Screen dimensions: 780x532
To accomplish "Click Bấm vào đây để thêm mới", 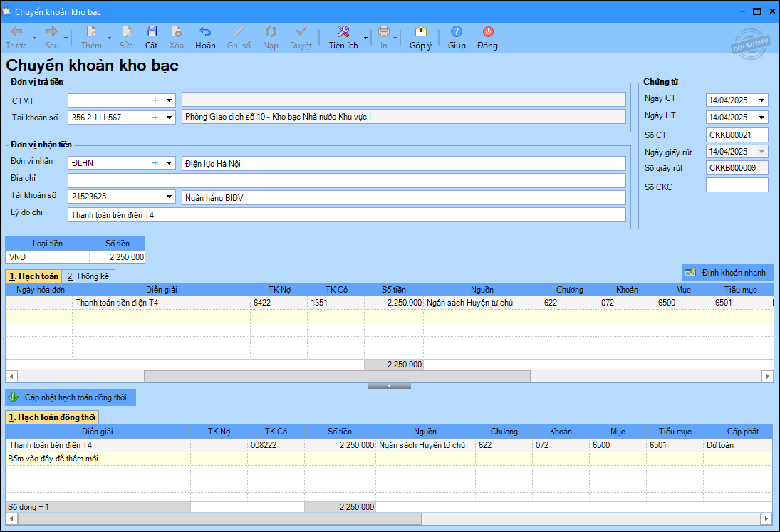I will [x=53, y=459].
